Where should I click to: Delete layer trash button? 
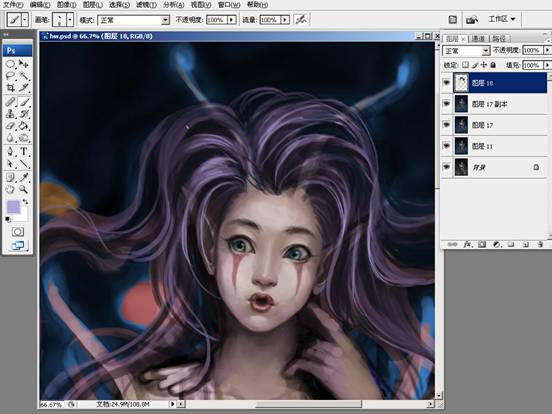[x=540, y=244]
